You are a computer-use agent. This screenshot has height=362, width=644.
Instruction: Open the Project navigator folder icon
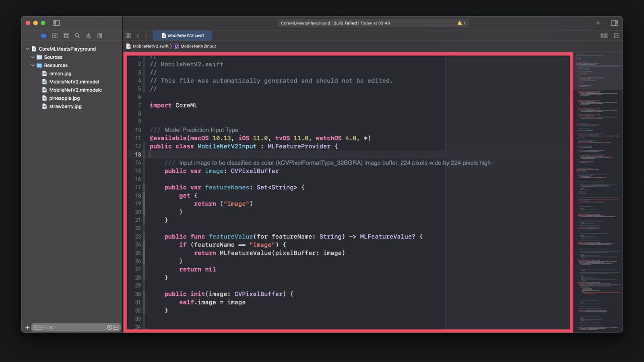[x=43, y=36]
